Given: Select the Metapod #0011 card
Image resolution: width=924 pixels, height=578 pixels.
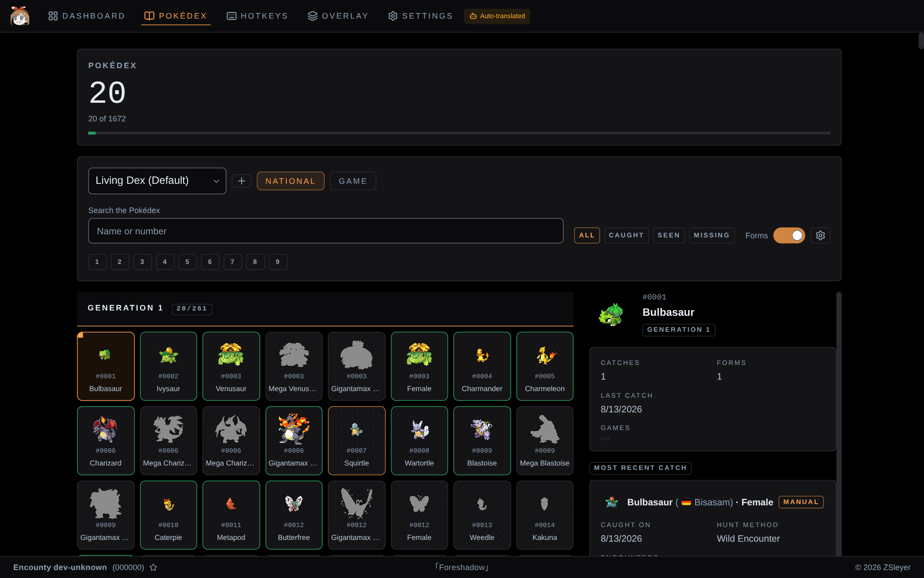Looking at the screenshot, I should 231,515.
